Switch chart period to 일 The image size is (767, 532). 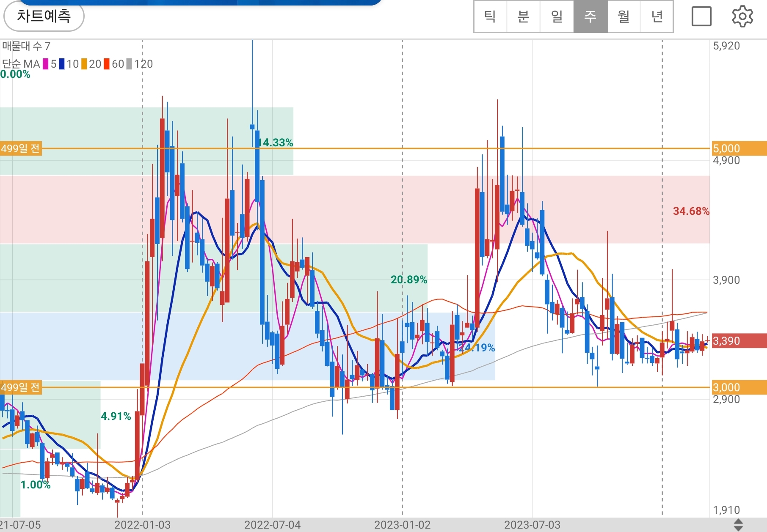(557, 16)
